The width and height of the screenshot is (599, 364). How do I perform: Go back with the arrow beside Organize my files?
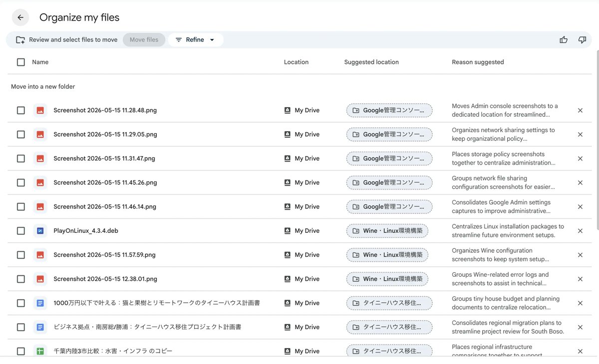click(x=20, y=17)
